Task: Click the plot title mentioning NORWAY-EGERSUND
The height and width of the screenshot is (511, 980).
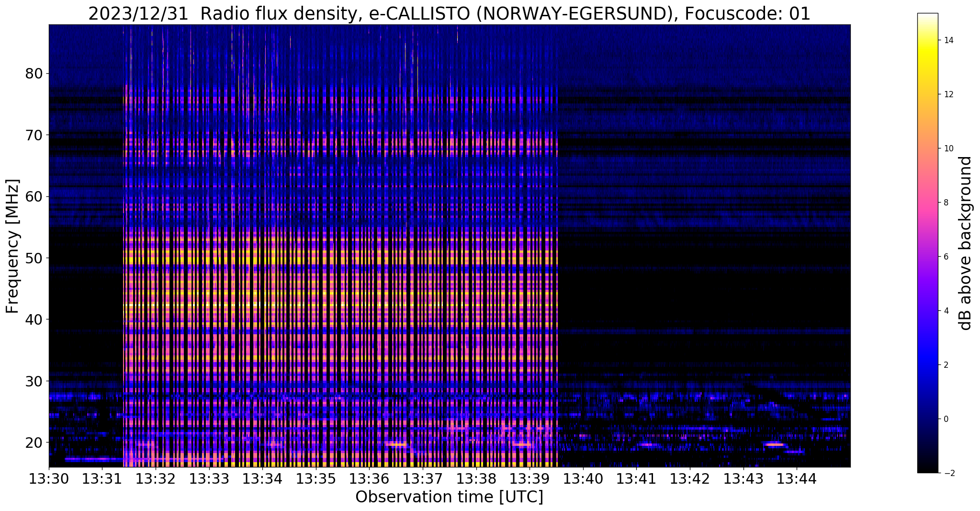Action: [x=449, y=13]
